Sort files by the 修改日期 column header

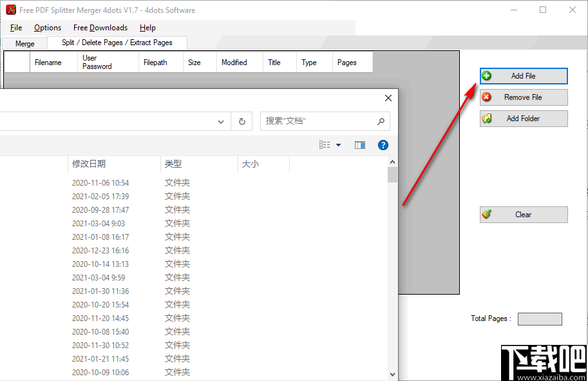tap(89, 164)
